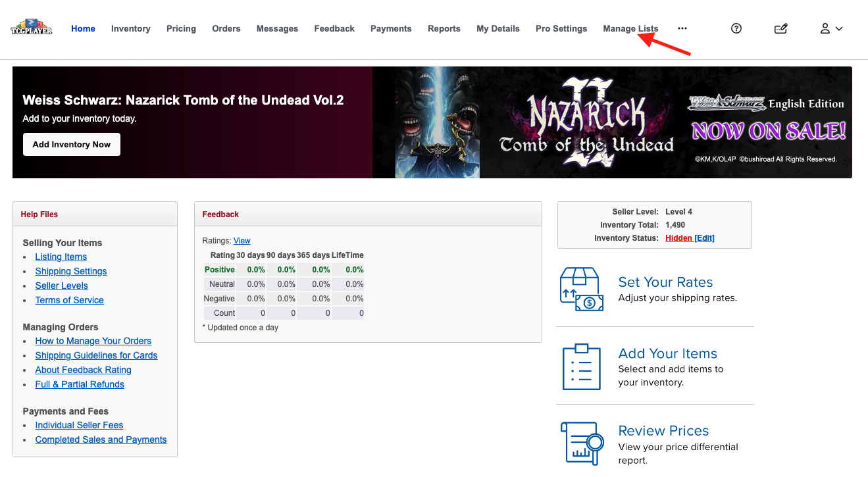Click the feedback pencil icon in header

[781, 28]
